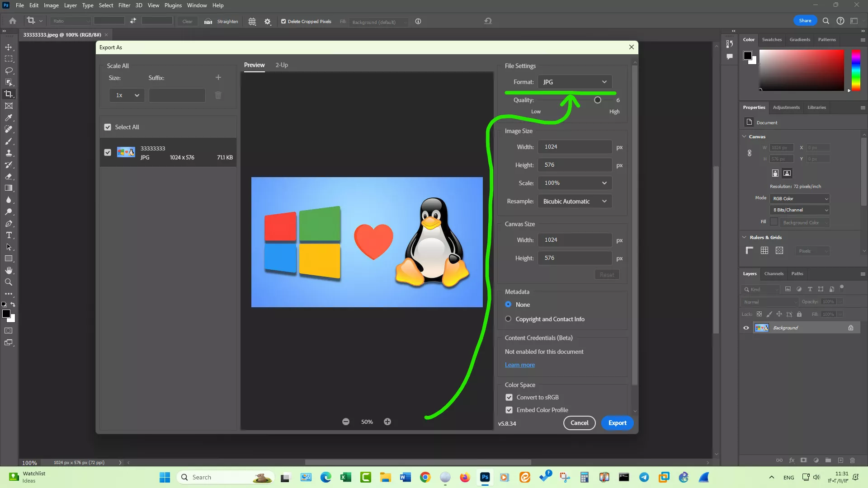
Task: Select the Brush tool
Action: [9, 141]
